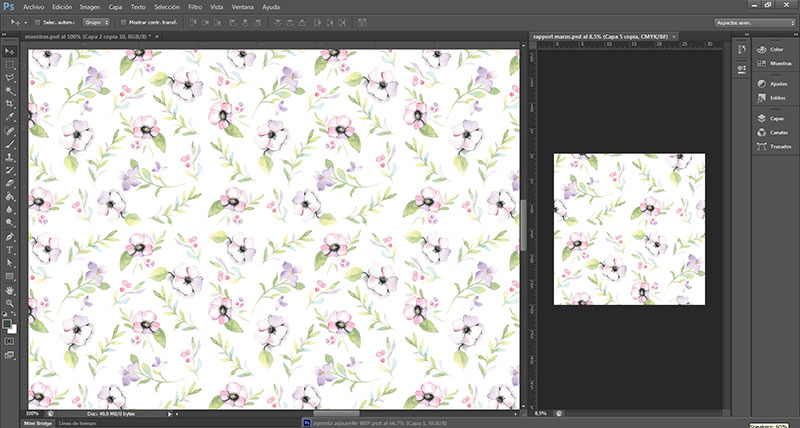The height and width of the screenshot is (428, 800).
Task: Open the Canales panel
Action: pyautogui.click(x=774, y=133)
